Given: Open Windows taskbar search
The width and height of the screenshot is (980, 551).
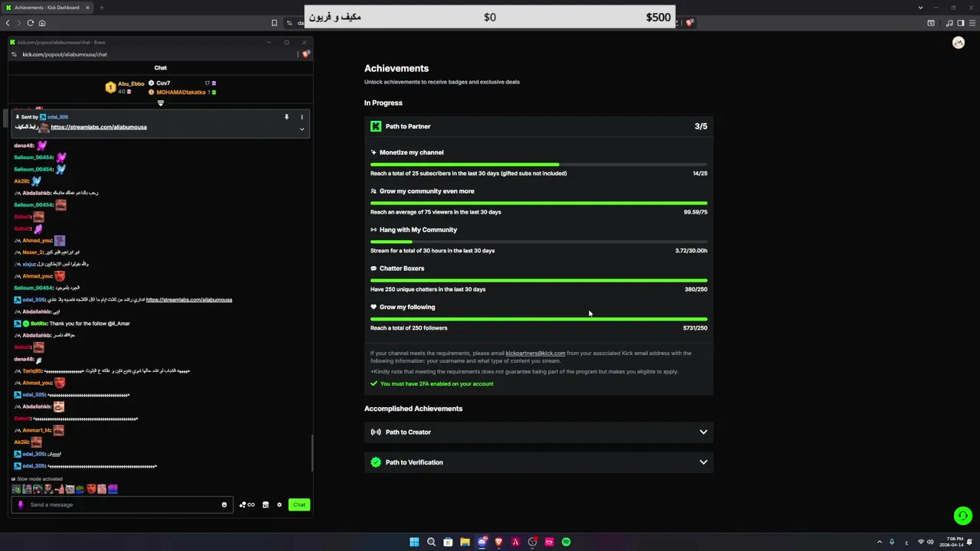Looking at the screenshot, I should tap(431, 542).
